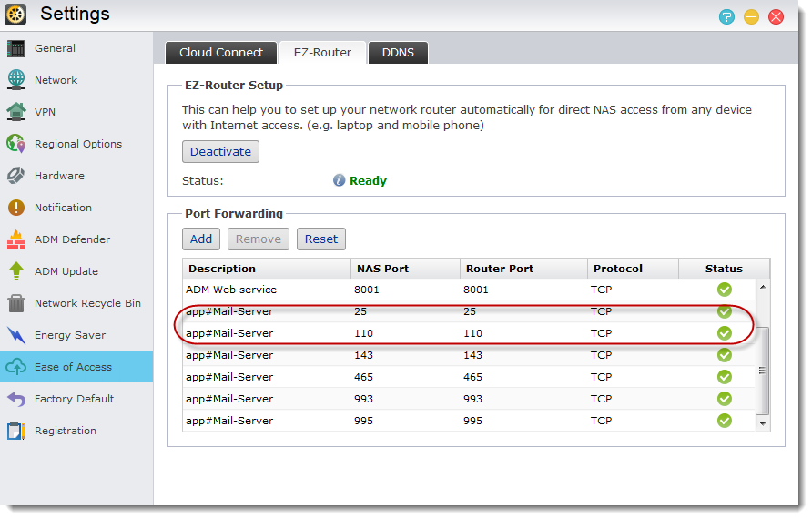Sort by the NAS Port column header
The image size is (812, 519).
coord(405,269)
